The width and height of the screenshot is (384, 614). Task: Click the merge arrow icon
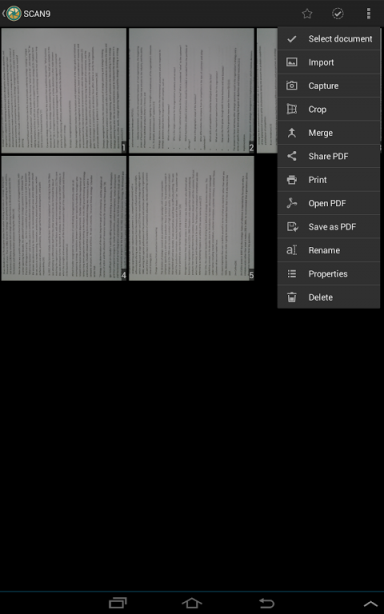point(292,133)
